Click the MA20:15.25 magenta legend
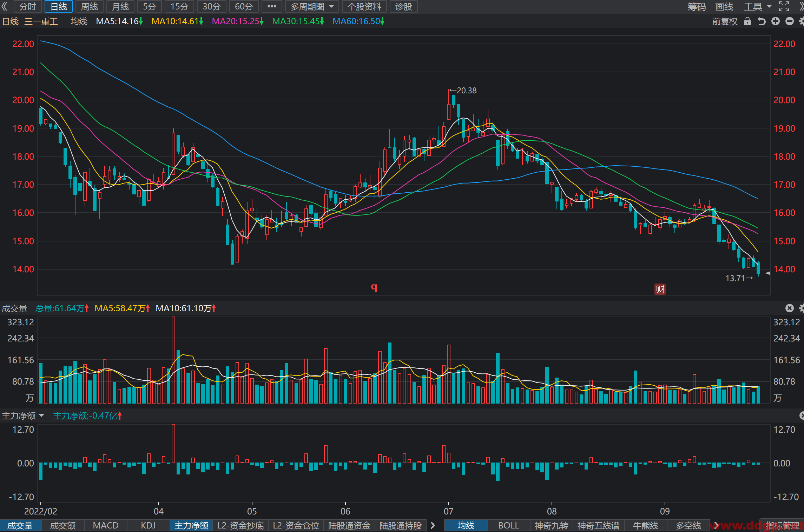The image size is (804, 532). coord(238,21)
